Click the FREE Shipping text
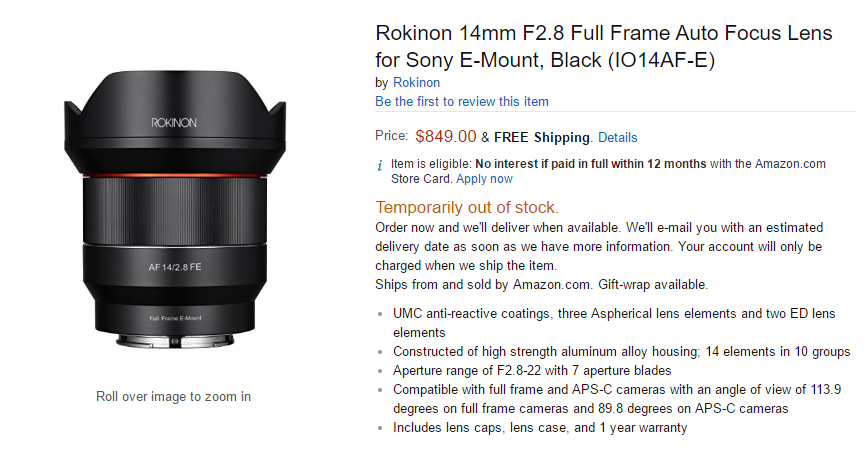 [542, 137]
